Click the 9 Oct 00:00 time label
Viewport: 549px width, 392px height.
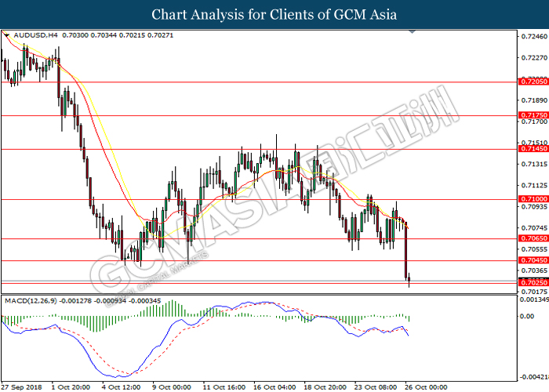(x=172, y=387)
